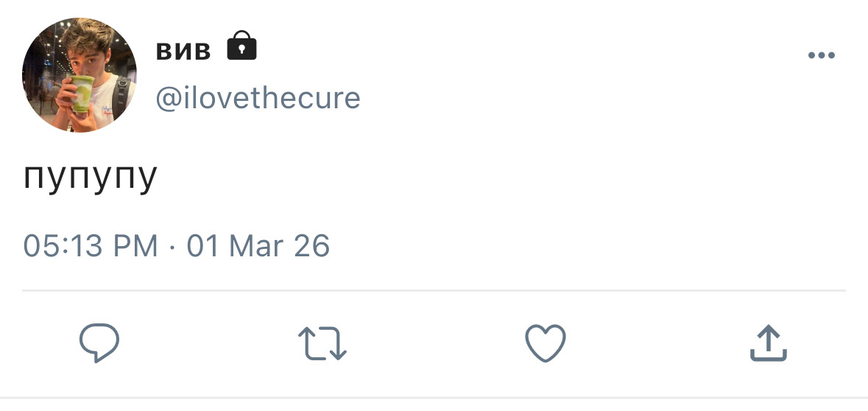Click the 01 Mar 26 date

pos(258,245)
